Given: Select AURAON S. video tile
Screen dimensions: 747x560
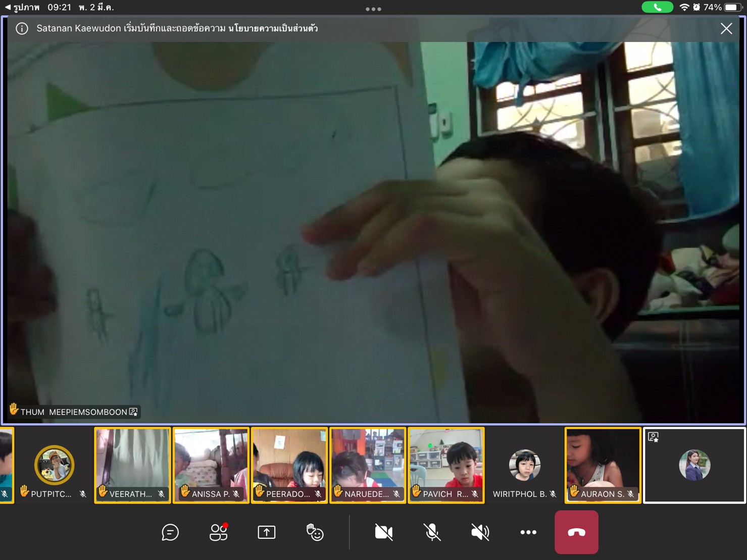Looking at the screenshot, I should pyautogui.click(x=603, y=465).
